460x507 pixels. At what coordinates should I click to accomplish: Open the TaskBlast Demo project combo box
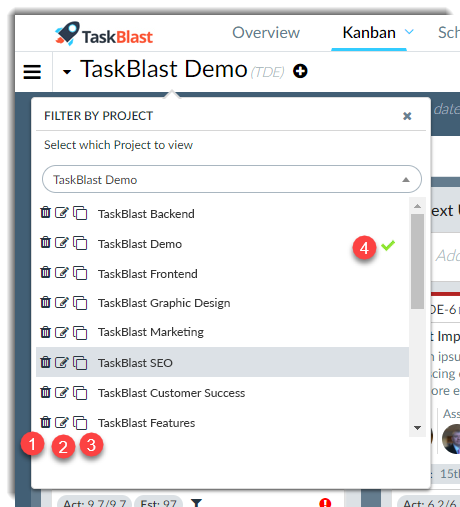pyautogui.click(x=232, y=179)
